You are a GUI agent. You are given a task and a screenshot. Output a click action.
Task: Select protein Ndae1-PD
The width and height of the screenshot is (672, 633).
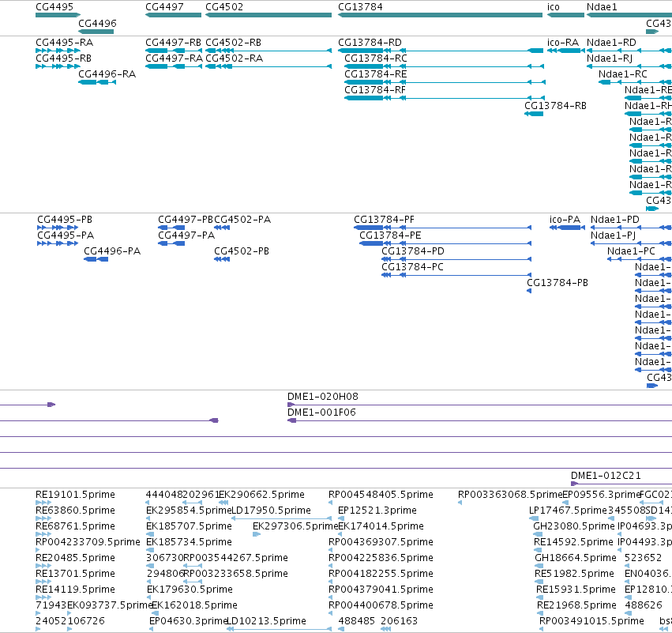(615, 220)
